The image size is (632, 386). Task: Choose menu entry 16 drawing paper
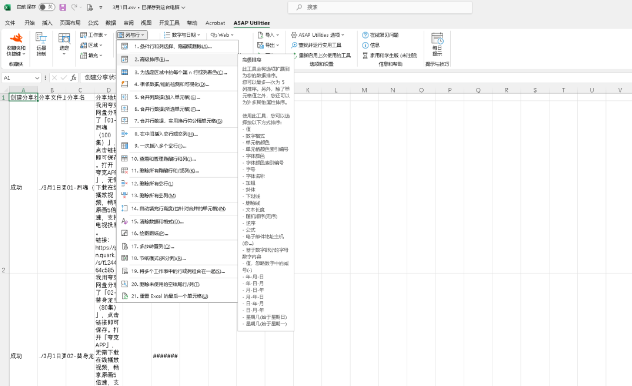click(x=177, y=233)
